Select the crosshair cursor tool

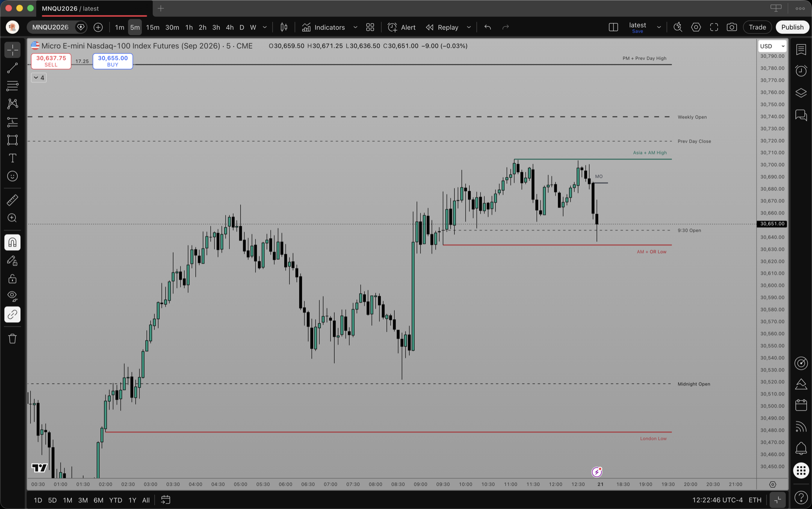pyautogui.click(x=13, y=50)
